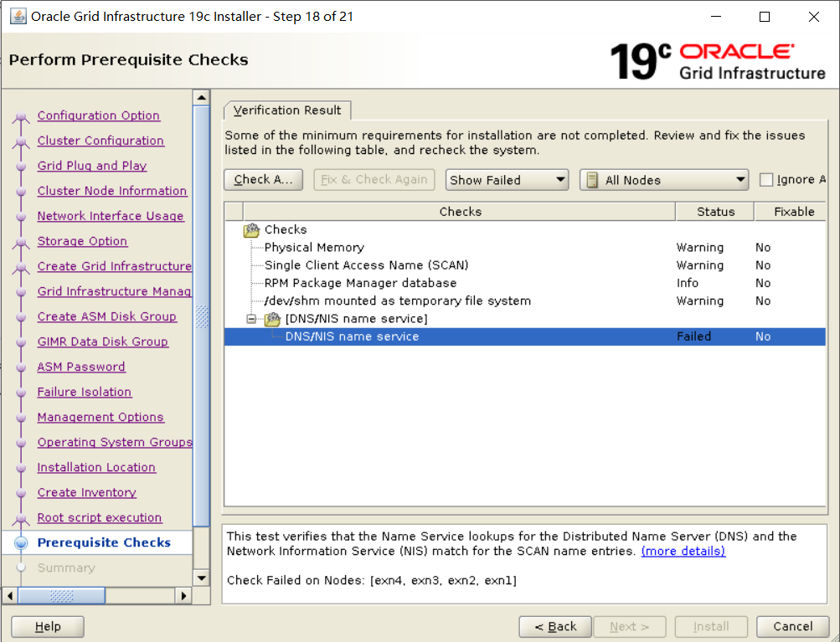Screen dimensions: 840x642
Task: Toggle the Ignore All checkbox
Action: pos(766,180)
